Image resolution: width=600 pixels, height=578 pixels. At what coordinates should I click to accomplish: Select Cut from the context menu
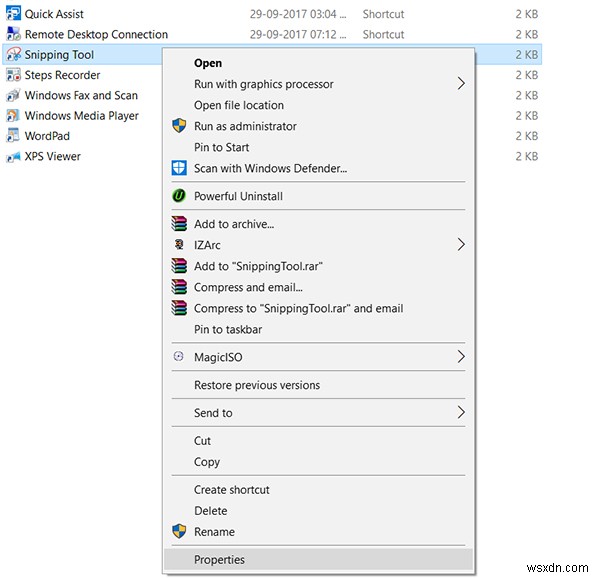click(318, 441)
